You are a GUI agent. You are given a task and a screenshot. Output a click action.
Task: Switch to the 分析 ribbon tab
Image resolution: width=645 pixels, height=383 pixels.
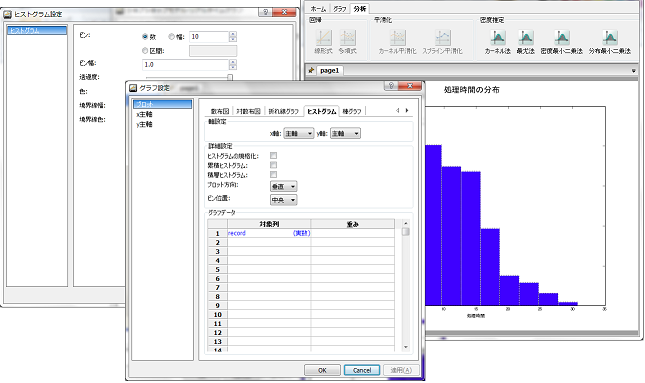(360, 9)
